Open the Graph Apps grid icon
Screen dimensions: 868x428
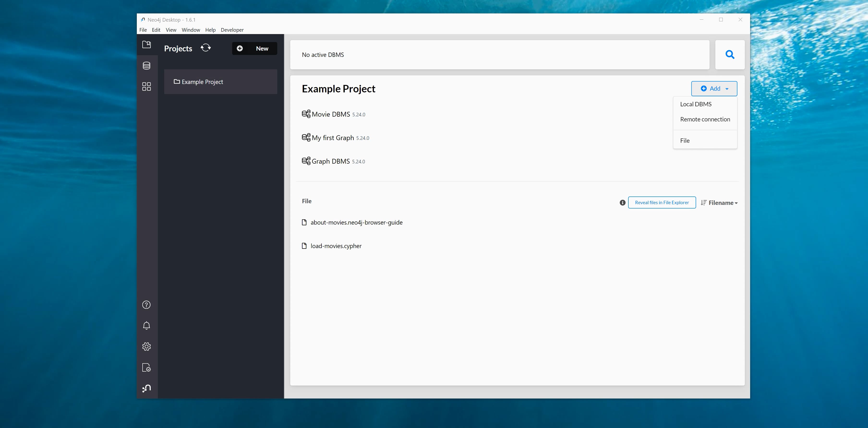pyautogui.click(x=146, y=87)
